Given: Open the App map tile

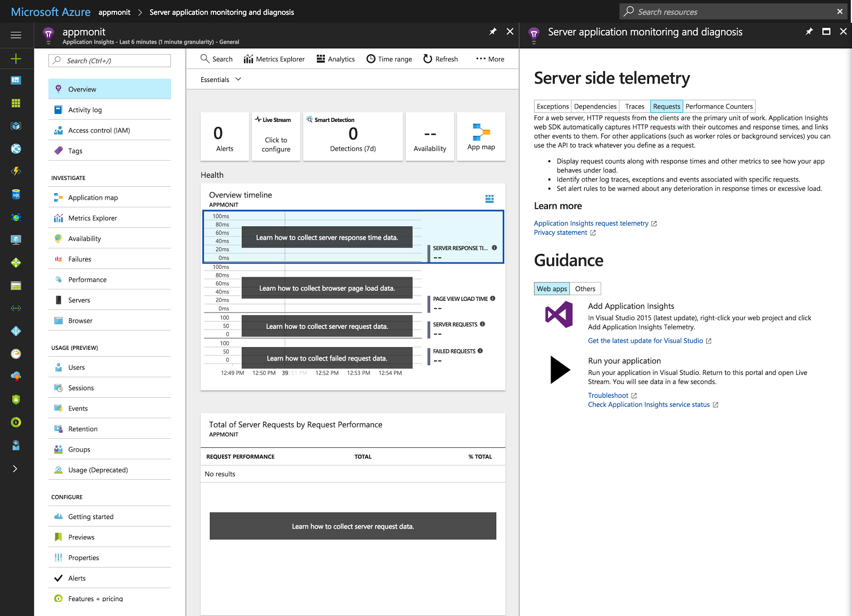Looking at the screenshot, I should [x=481, y=136].
